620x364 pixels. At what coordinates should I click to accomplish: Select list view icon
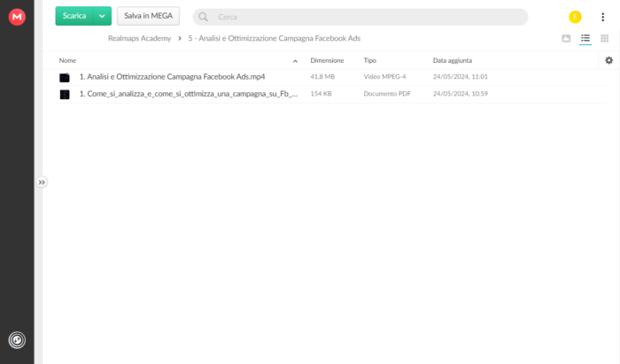click(x=585, y=38)
